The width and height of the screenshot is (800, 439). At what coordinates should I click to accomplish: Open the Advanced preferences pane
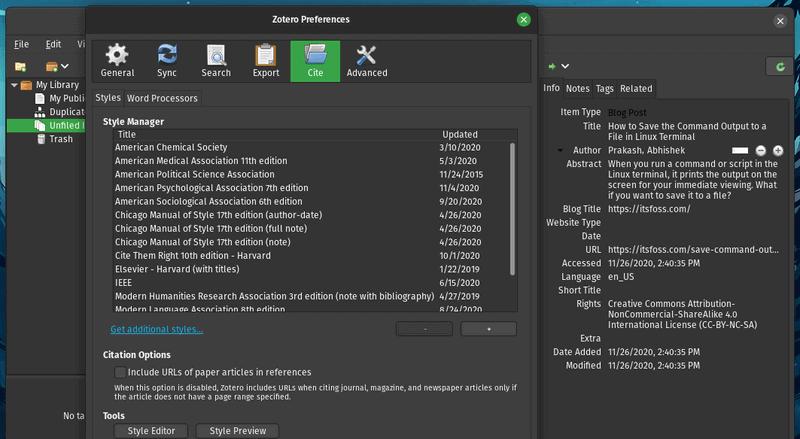367,61
